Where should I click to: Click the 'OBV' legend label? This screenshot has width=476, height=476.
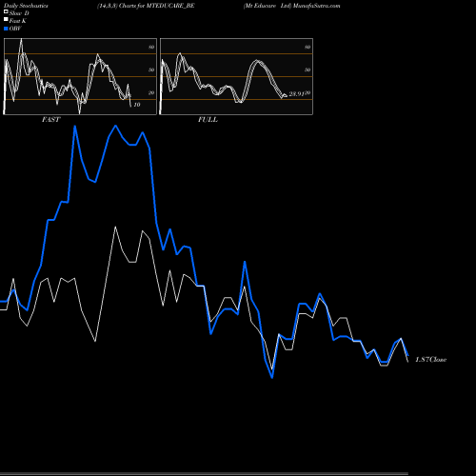click(x=15, y=29)
